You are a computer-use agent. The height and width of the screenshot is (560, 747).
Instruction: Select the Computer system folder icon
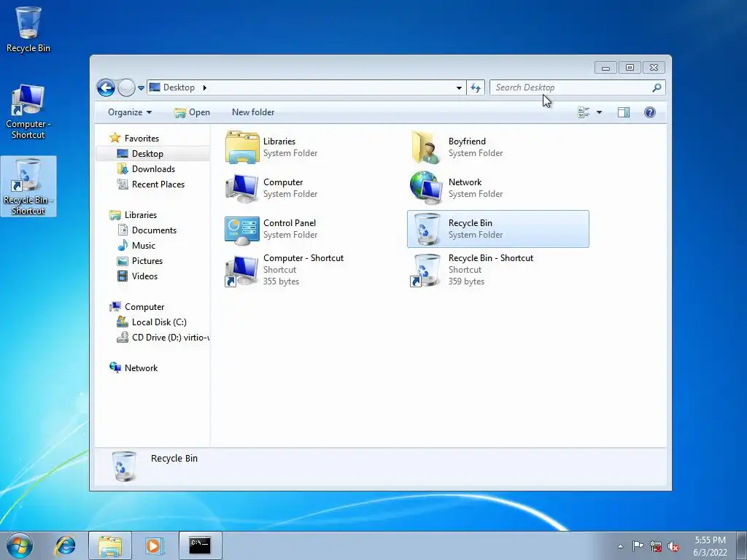[242, 188]
